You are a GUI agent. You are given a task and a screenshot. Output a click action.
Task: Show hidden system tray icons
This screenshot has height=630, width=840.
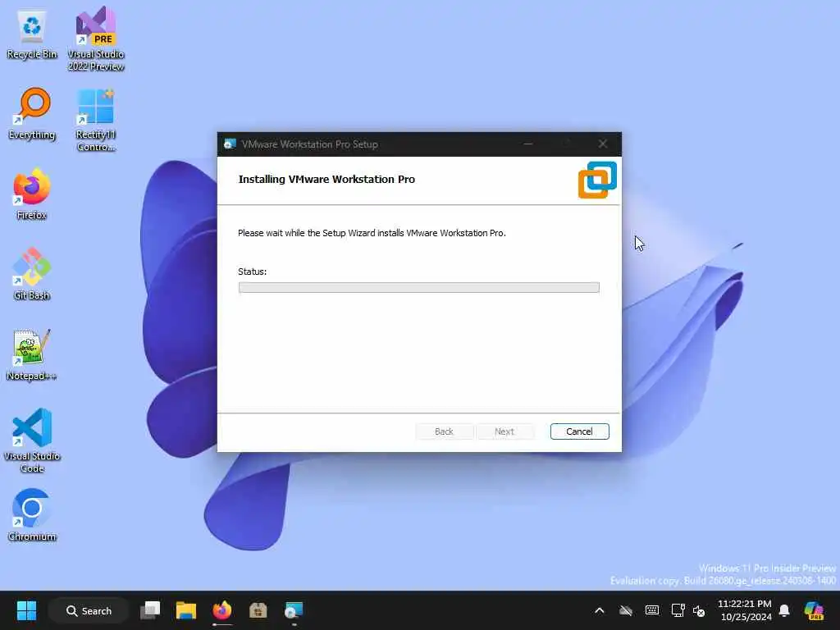point(600,610)
